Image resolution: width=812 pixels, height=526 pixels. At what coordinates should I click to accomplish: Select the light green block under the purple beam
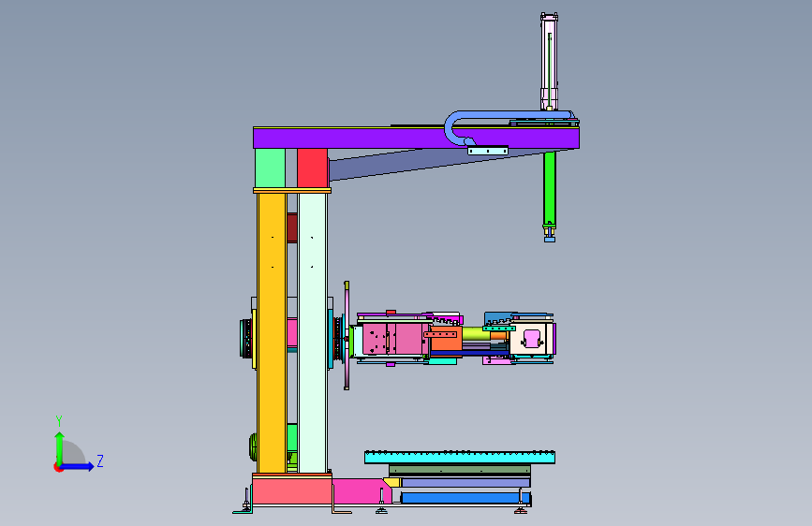[270, 168]
